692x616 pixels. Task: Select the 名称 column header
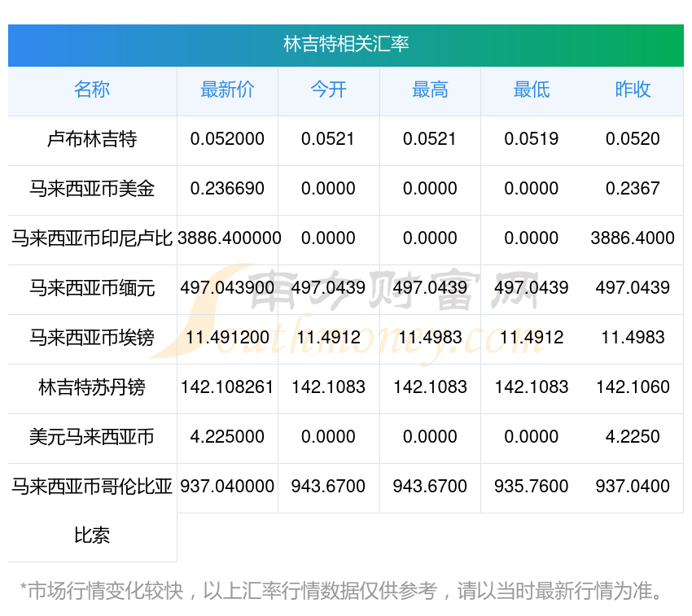pos(92,90)
